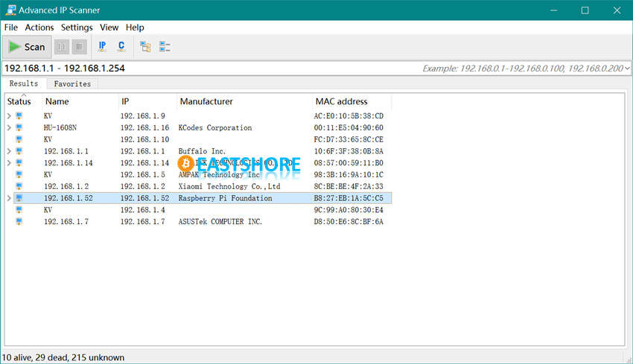Select IP cell 192.168.1.10

(x=145, y=139)
